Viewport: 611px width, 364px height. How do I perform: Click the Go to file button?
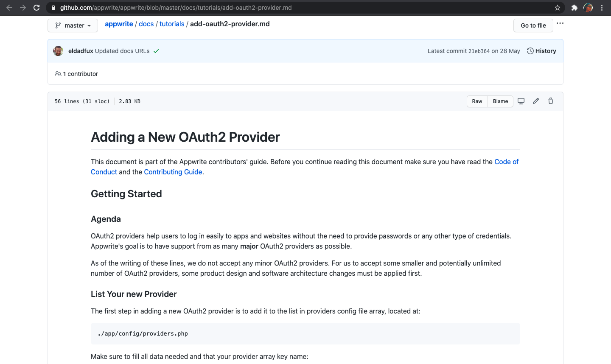click(x=533, y=25)
